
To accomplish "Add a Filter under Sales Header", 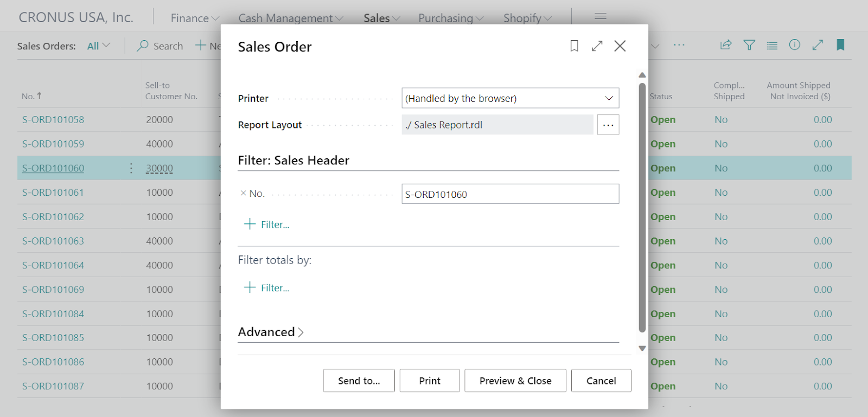I will [267, 224].
